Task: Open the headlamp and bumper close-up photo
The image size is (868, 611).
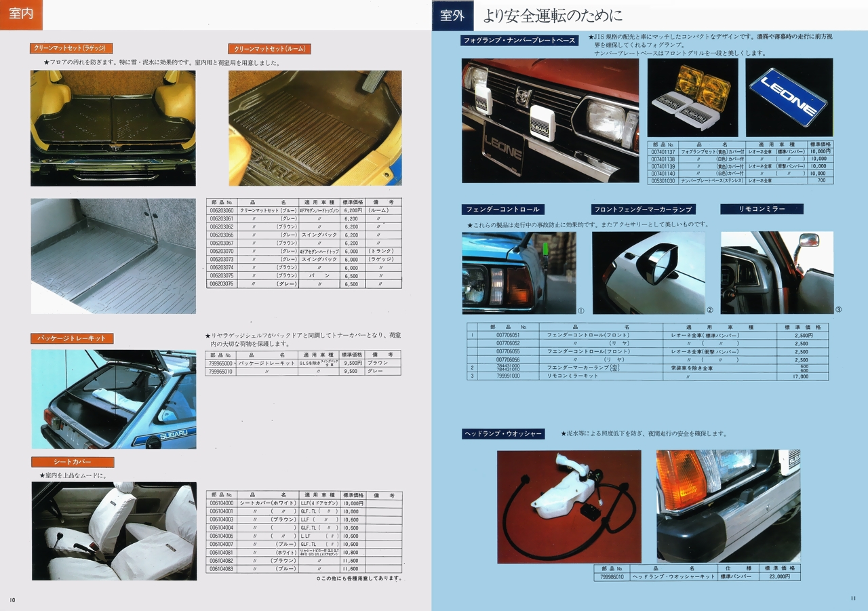Action: [x=728, y=507]
